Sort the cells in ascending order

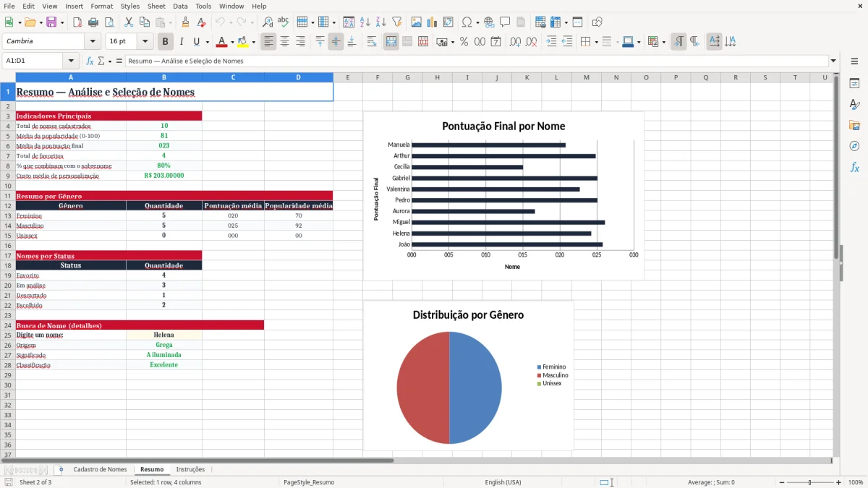pos(365,22)
